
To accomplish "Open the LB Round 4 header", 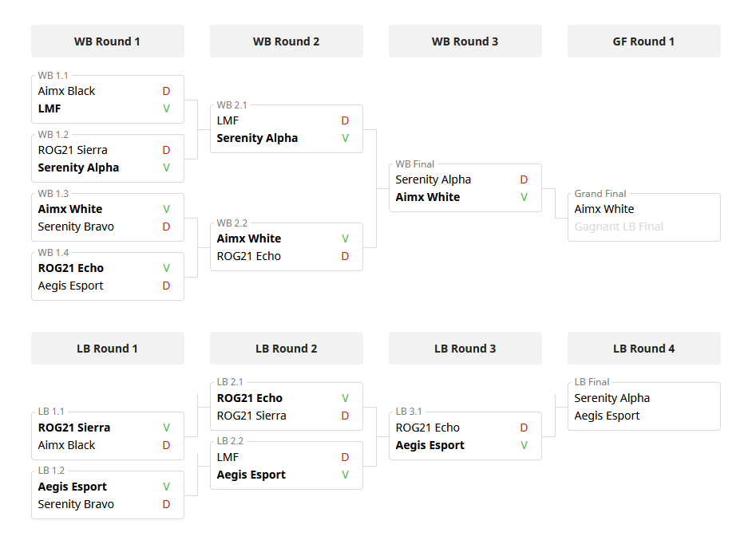I will click(643, 349).
